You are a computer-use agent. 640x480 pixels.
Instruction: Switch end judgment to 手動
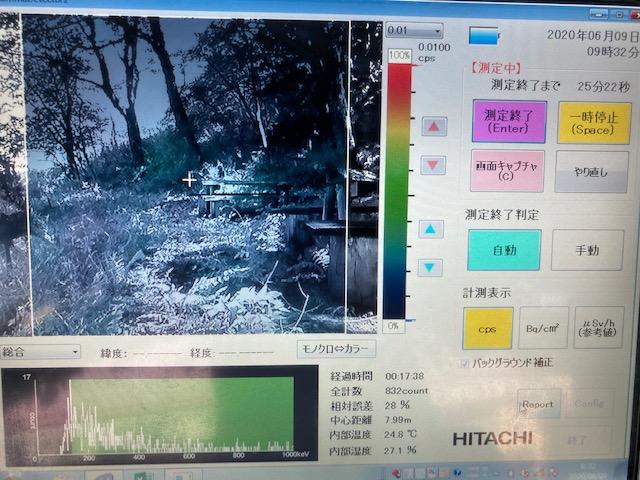587,250
